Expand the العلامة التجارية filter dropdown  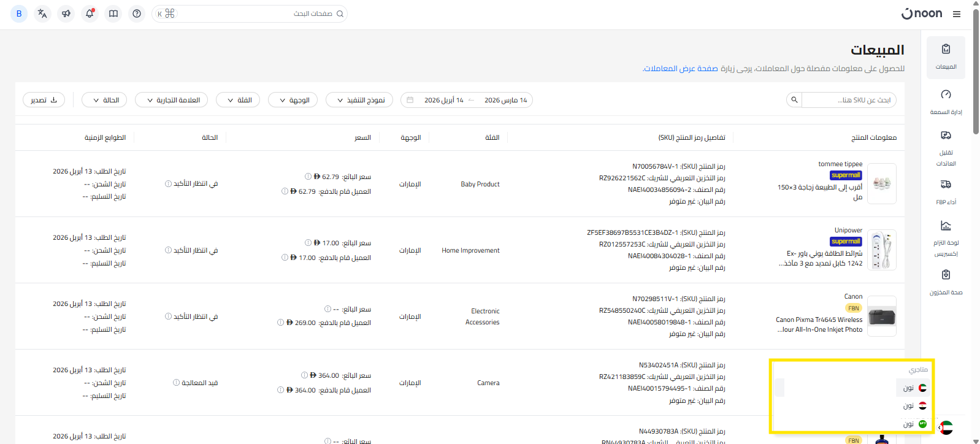pos(172,100)
